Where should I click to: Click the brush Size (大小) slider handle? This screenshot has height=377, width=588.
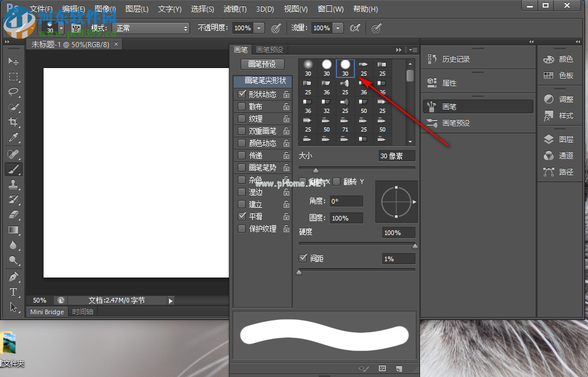coord(315,170)
